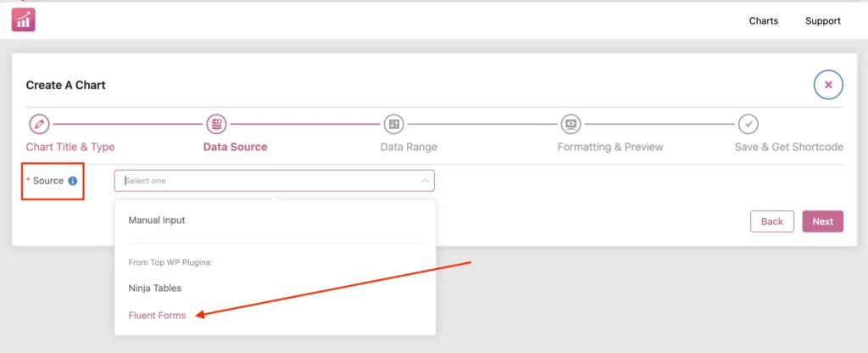Click the Data Source step label
Image resolution: width=868 pixels, height=353 pixels.
(x=236, y=147)
